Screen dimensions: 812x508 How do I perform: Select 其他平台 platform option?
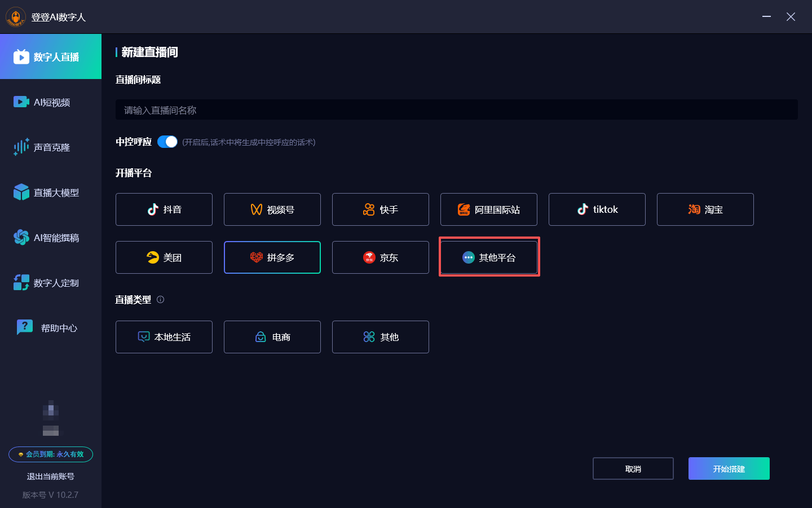(x=489, y=257)
